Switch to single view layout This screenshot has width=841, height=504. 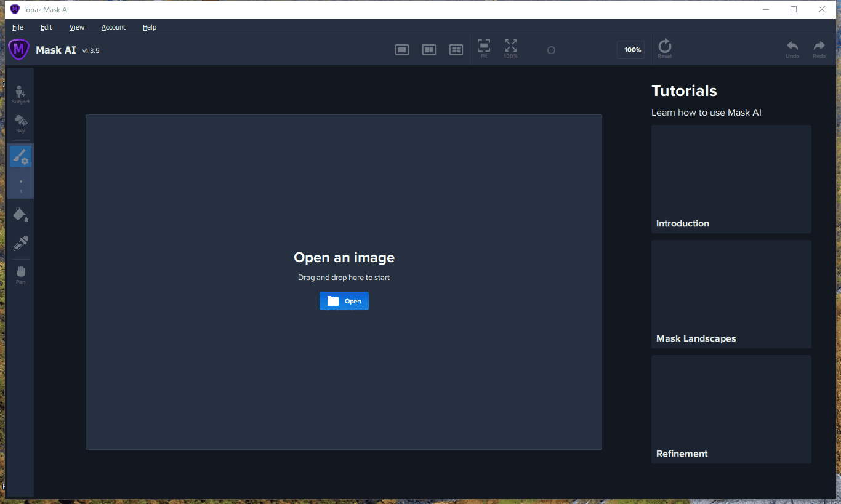tap(402, 50)
